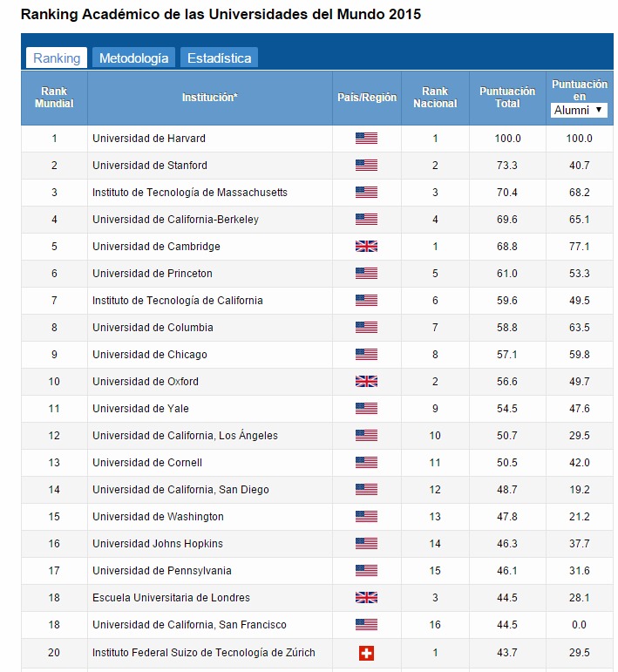This screenshot has height=672, width=618.
Task: Click Universidad de California-Berkeley
Action: click(175, 219)
